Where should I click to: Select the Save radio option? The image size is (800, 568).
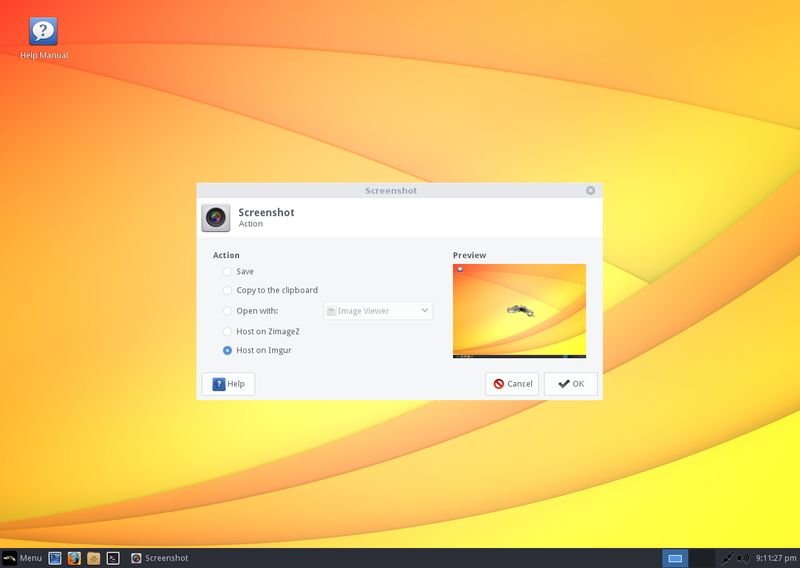click(x=228, y=271)
